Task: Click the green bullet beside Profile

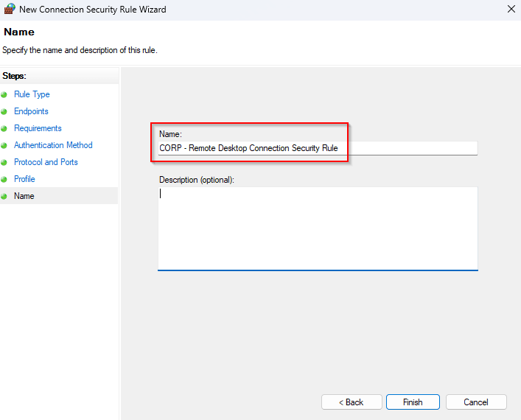Action: tap(4, 180)
